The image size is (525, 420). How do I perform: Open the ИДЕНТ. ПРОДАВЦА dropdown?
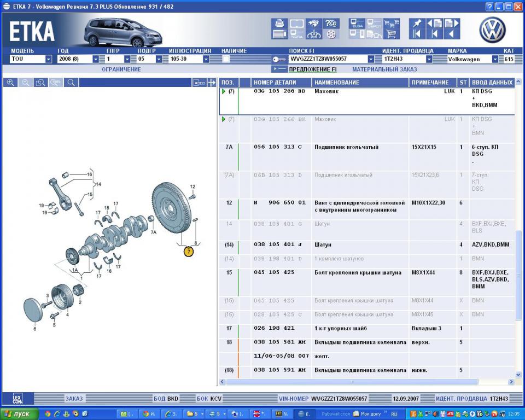click(x=429, y=59)
